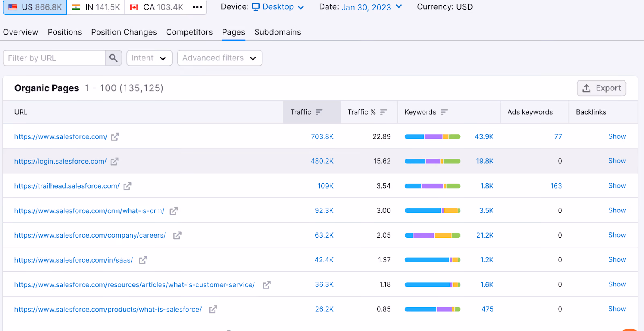Open external link for careers page
The height and width of the screenshot is (331, 644).
point(177,235)
